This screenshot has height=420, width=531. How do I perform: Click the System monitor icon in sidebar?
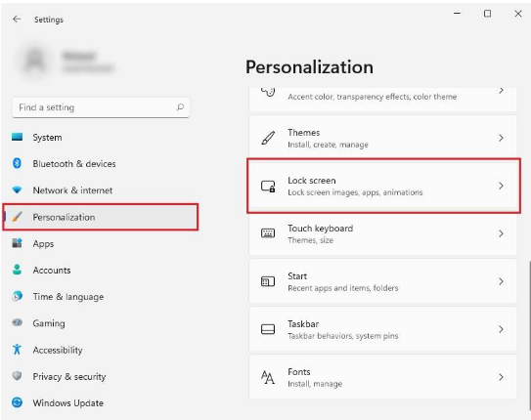coord(17,137)
